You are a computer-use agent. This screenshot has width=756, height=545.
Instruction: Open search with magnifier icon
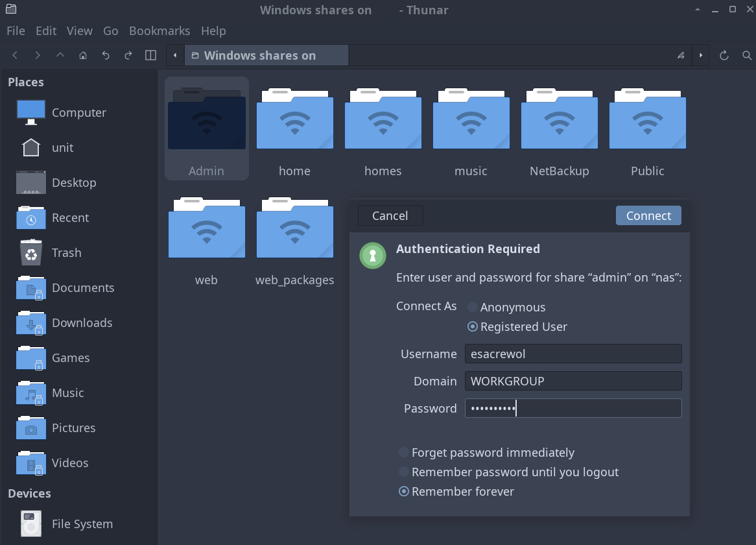(747, 55)
